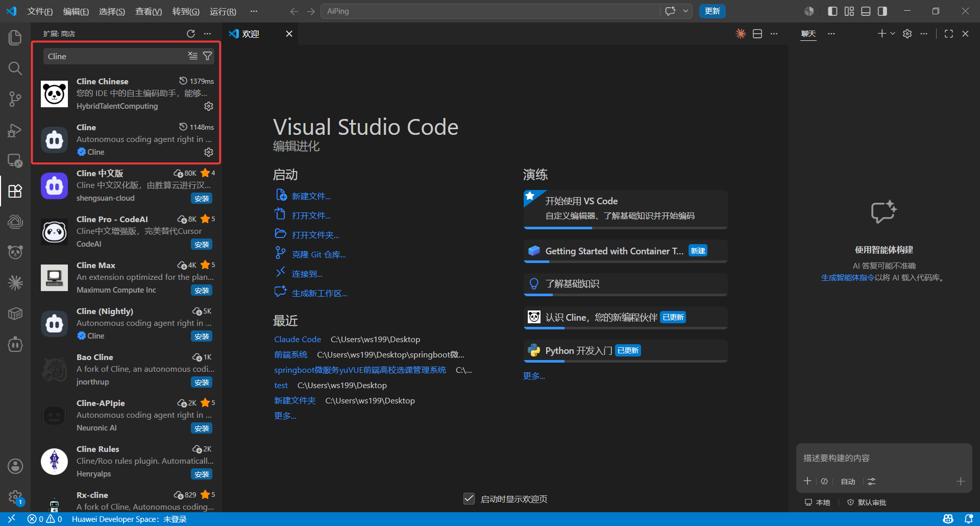Select the 欢迎 editor tab

(x=251, y=34)
